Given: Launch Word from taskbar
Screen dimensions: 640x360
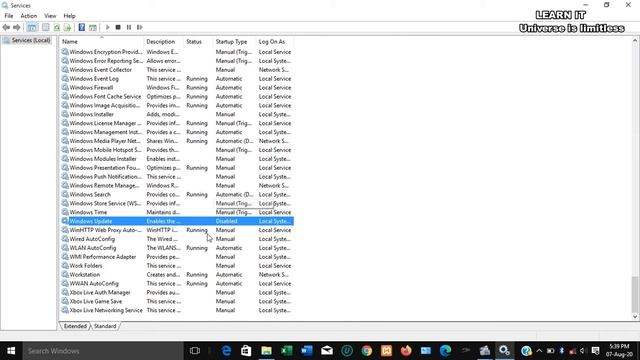Looking at the screenshot, I should 307,351.
